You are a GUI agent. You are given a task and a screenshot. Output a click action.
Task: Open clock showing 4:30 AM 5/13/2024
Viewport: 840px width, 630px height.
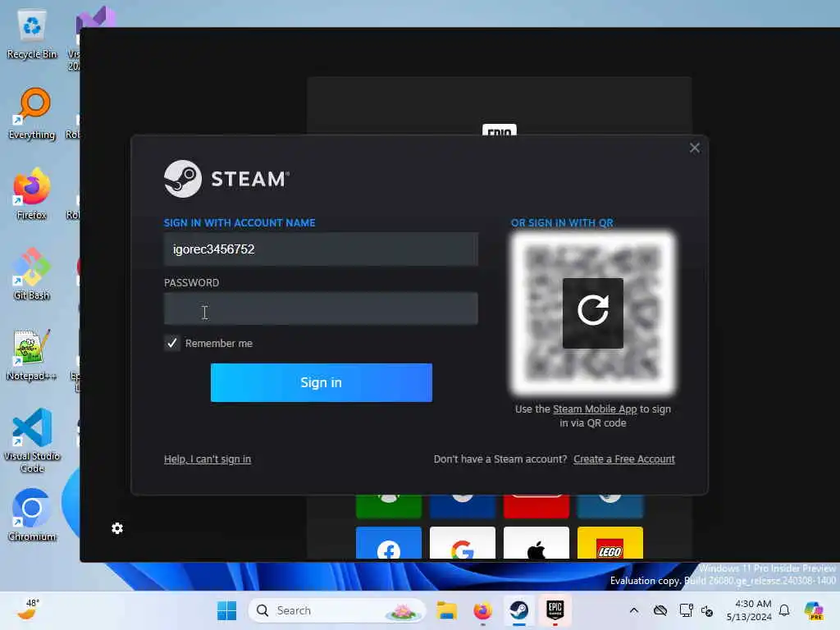(749, 610)
